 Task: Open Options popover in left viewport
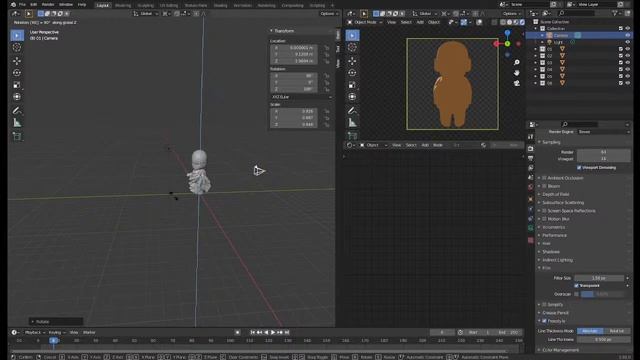[x=329, y=13]
